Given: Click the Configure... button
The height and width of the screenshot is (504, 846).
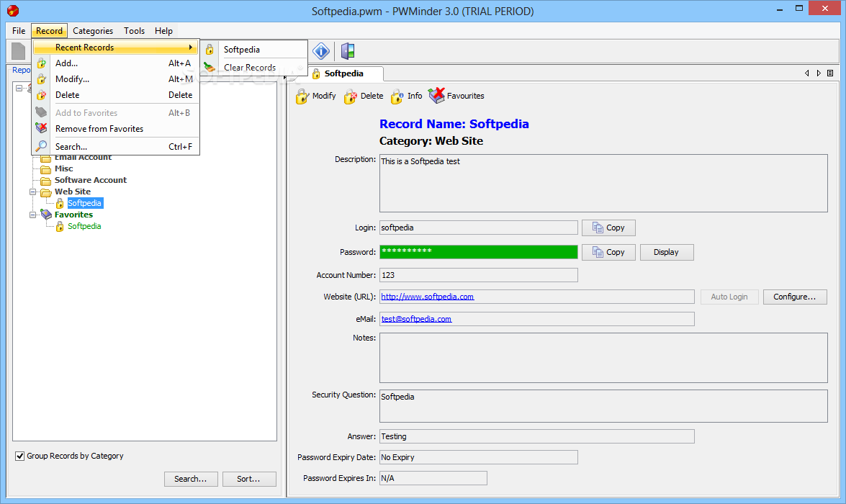Looking at the screenshot, I should click(795, 297).
